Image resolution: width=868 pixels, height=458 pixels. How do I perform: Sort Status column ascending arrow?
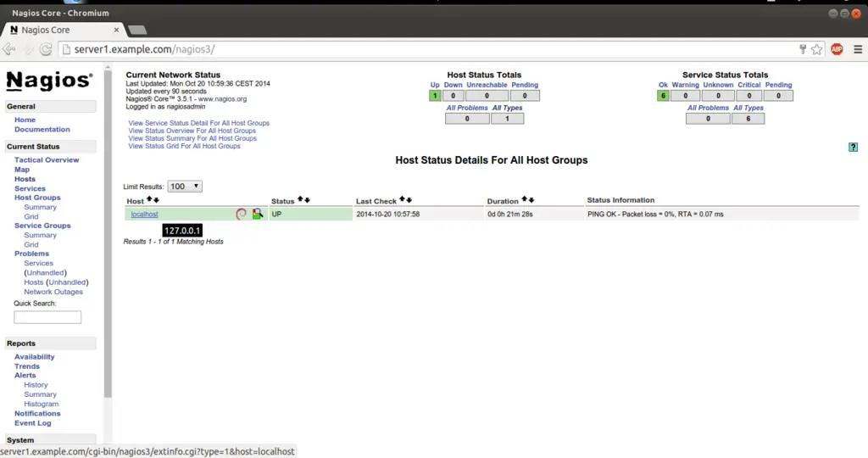[x=300, y=198]
